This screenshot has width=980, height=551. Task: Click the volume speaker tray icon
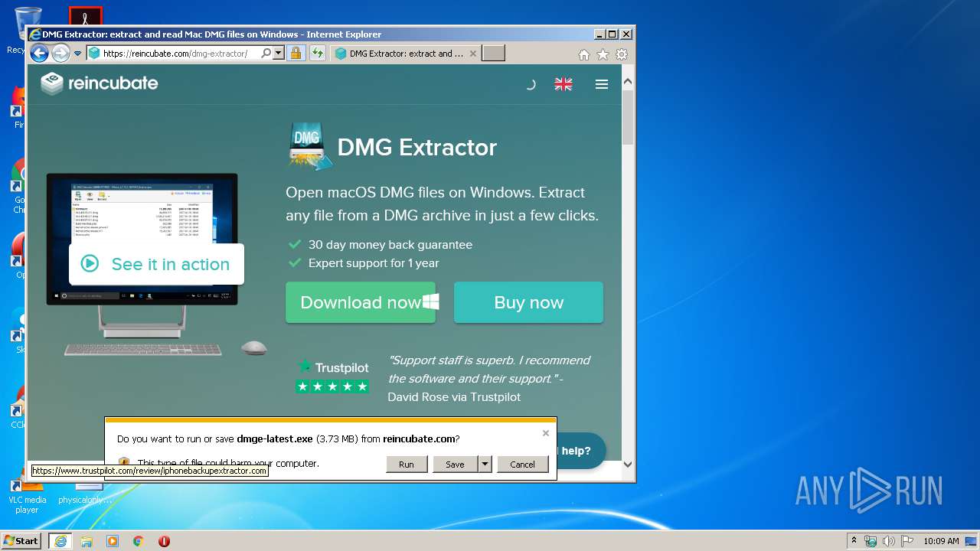click(889, 541)
